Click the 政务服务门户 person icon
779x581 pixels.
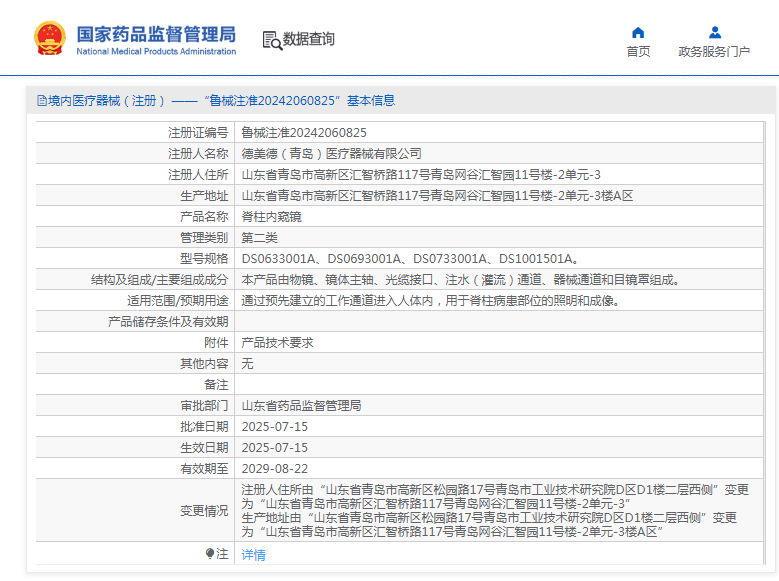(x=714, y=33)
